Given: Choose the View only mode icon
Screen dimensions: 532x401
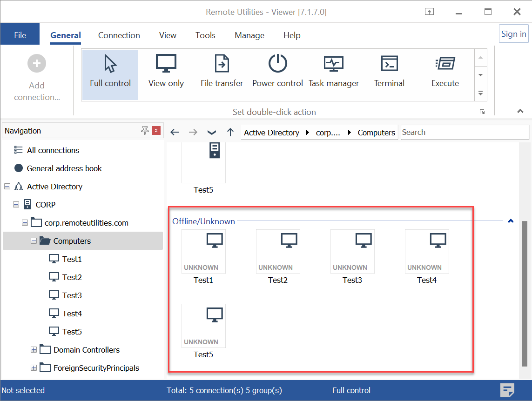Looking at the screenshot, I should point(166,64).
